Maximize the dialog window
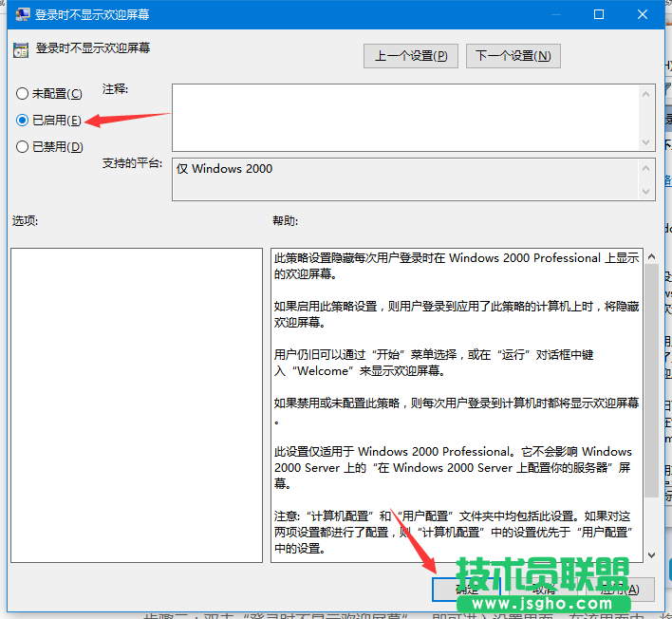Image resolution: width=672 pixels, height=619 pixels. 598,14
